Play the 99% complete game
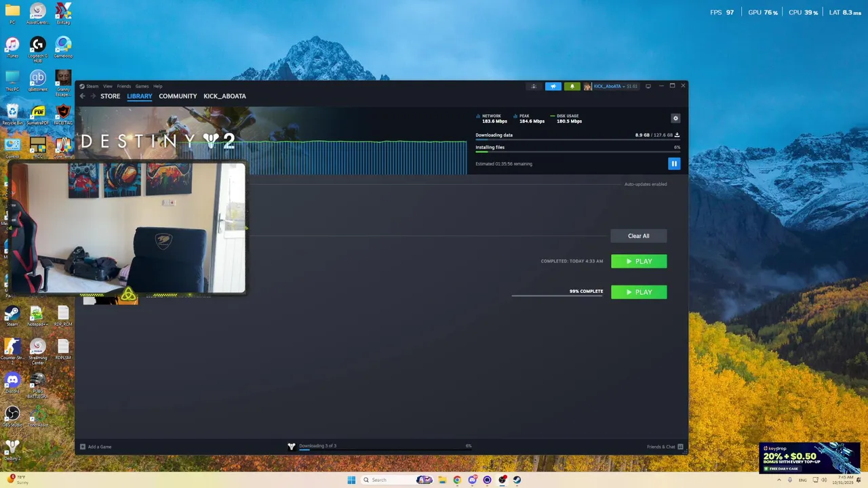The width and height of the screenshot is (868, 488). [x=639, y=292]
